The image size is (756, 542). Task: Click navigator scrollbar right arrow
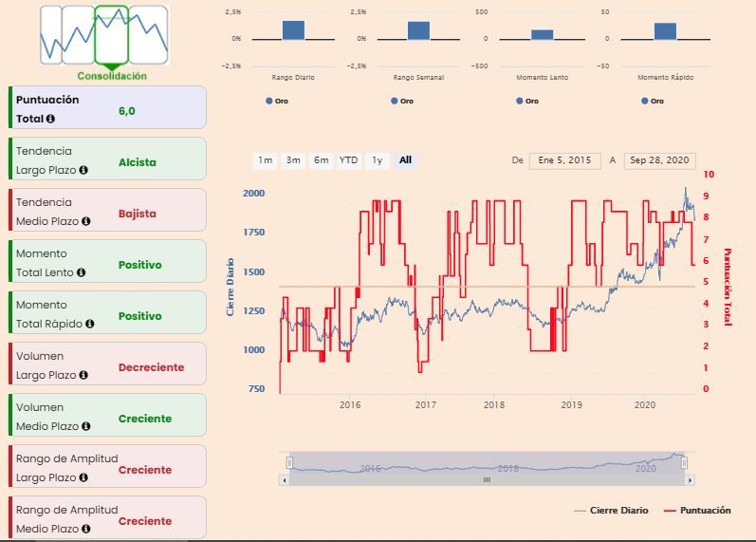pyautogui.click(x=691, y=480)
